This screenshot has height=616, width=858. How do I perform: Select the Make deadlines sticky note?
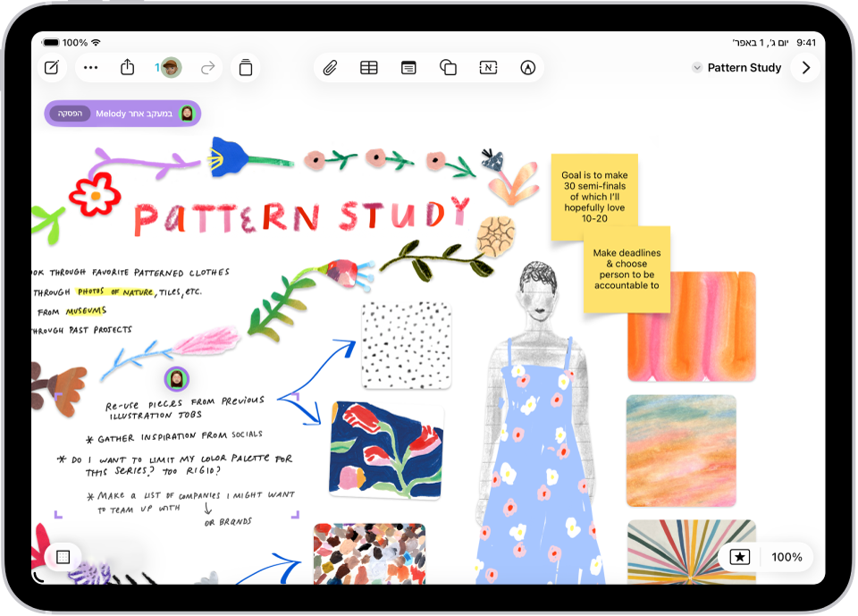627,269
